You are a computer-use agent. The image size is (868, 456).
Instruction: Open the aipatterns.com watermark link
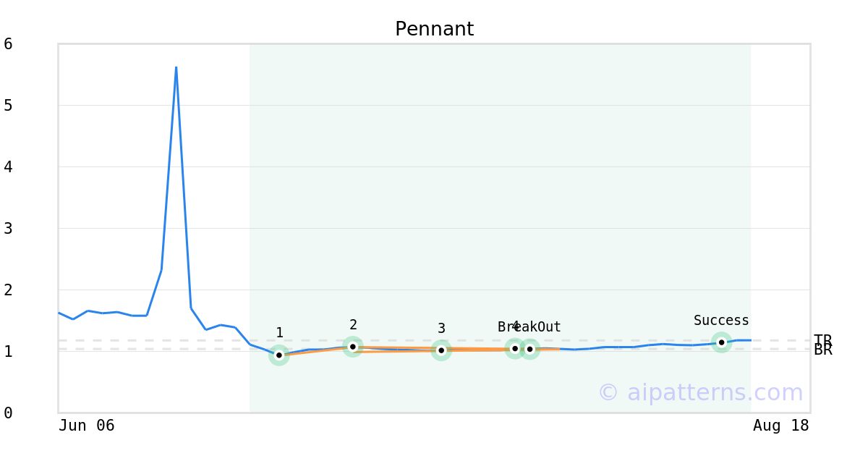pos(700,392)
